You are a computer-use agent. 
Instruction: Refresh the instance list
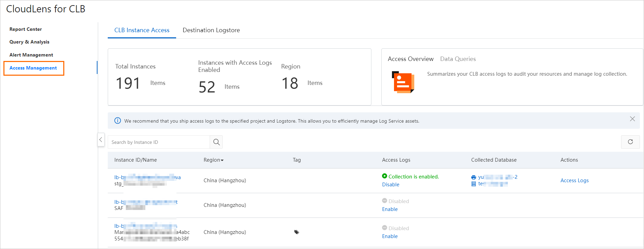point(630,142)
